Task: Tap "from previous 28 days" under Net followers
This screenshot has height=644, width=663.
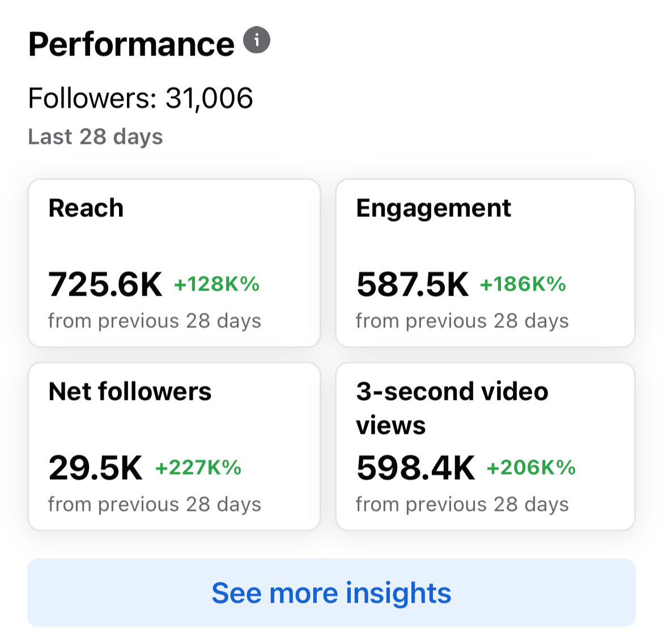Action: click(x=155, y=504)
